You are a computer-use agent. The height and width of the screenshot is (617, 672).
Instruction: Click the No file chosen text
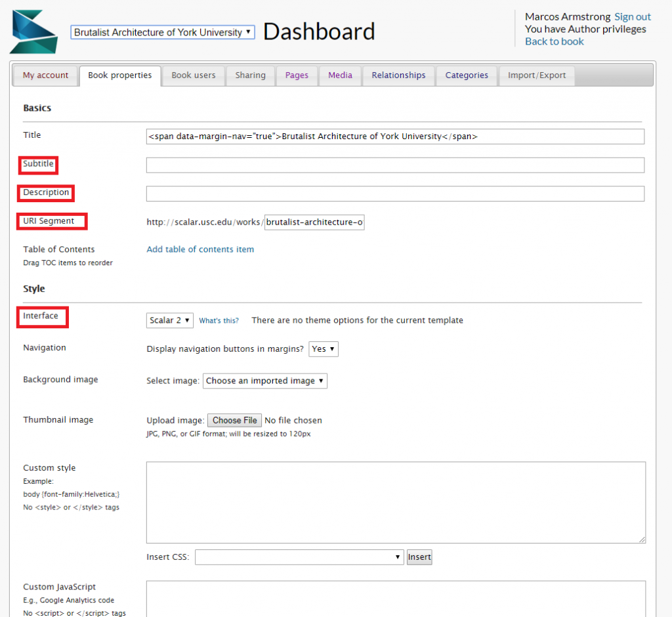coord(293,420)
